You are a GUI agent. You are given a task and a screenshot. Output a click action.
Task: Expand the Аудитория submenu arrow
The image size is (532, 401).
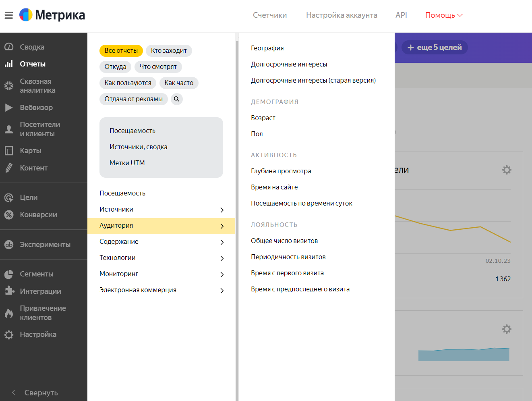point(222,226)
